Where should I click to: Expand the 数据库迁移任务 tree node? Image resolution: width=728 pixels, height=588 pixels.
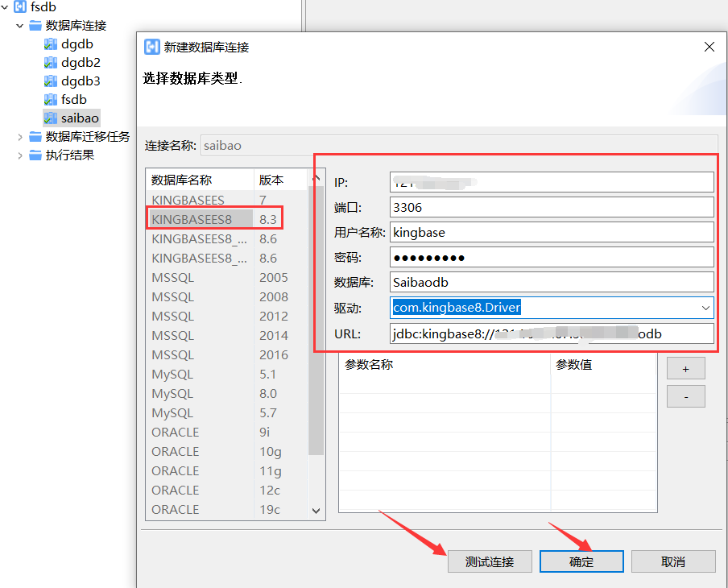tap(19, 136)
